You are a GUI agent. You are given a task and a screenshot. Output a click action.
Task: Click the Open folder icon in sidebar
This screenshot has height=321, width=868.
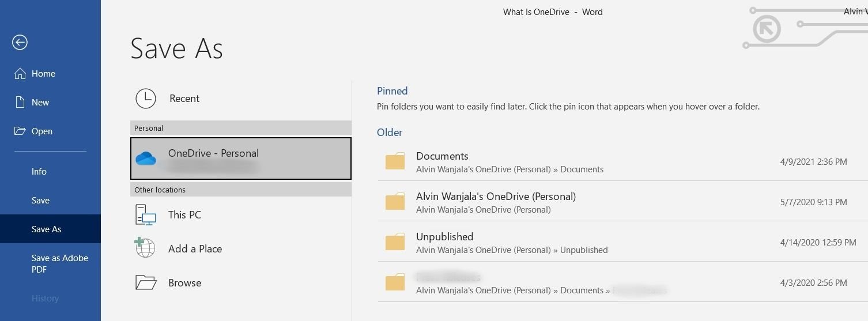20,131
